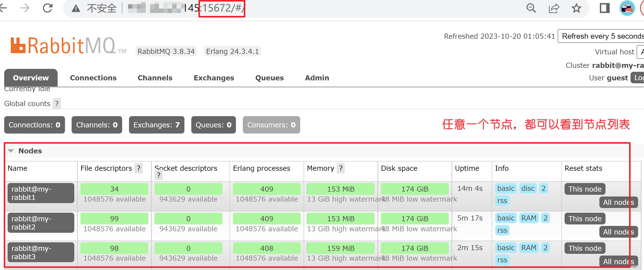Toggle the browser side panel icon
This screenshot has width=644, height=270.
pos(605,8)
